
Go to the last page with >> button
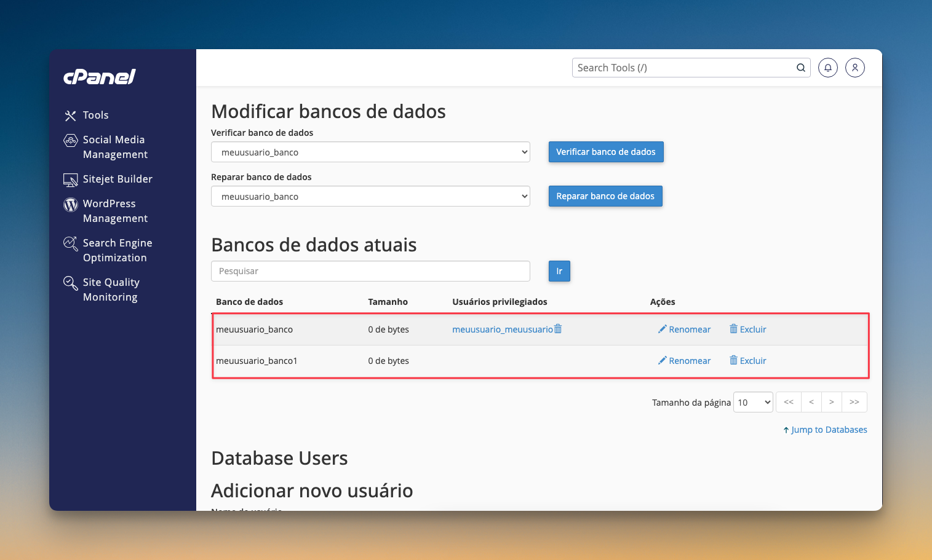(x=854, y=402)
